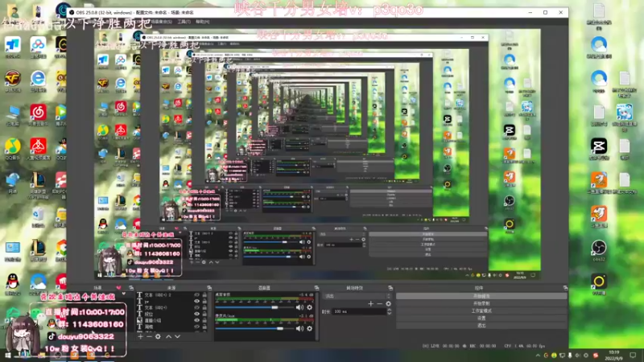This screenshot has width=644, height=362.
Task: Pop out the Audio Mixer dock panel
Action: pyautogui.click(x=316, y=288)
